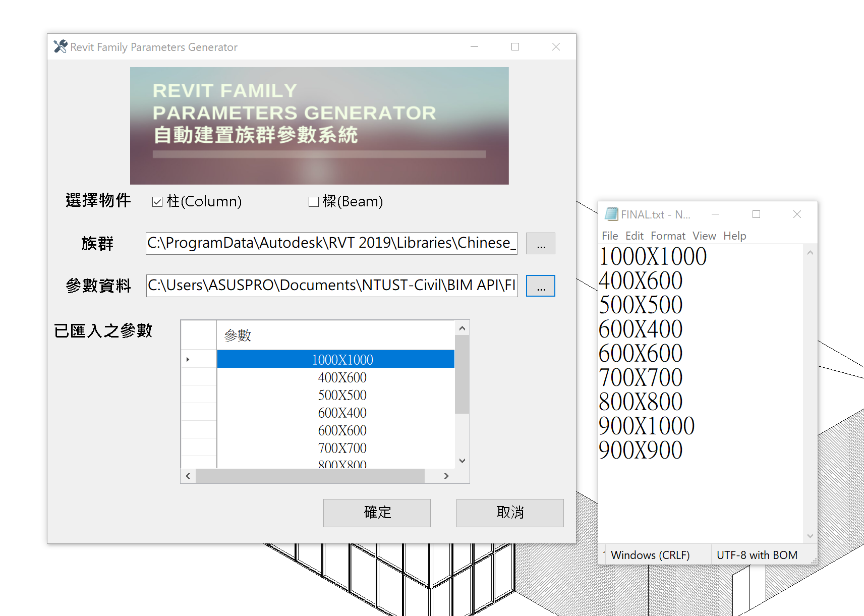This screenshot has width=864, height=616.
Task: Click the grid's scroll down arrow
Action: pos(462,461)
